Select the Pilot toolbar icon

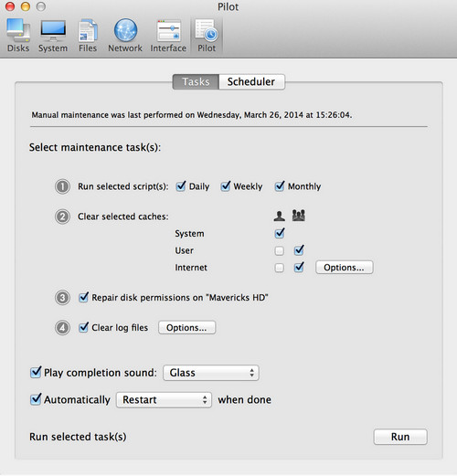207,36
